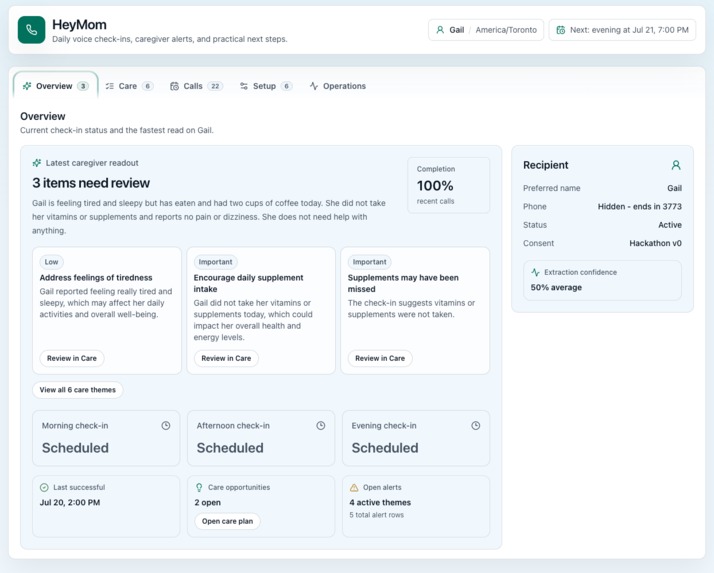Click the sparkle icon on Overview tab
Screen dimensions: 714x573
27,86
